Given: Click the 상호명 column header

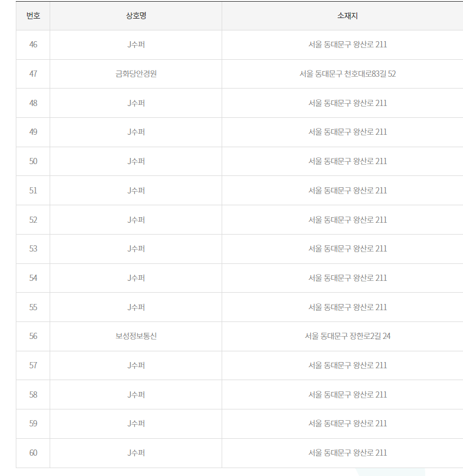Looking at the screenshot, I should [136, 16].
